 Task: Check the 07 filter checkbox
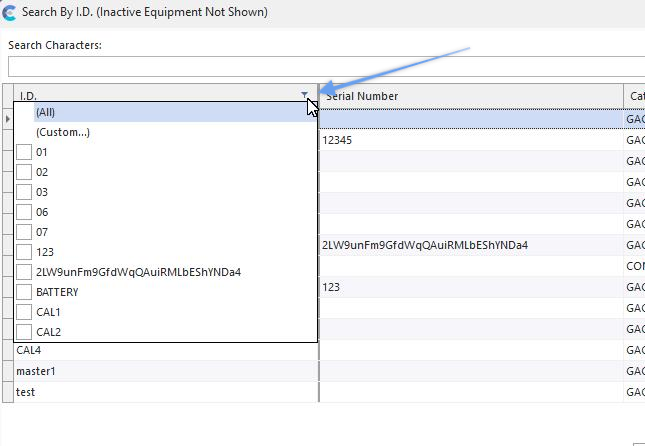click(24, 232)
